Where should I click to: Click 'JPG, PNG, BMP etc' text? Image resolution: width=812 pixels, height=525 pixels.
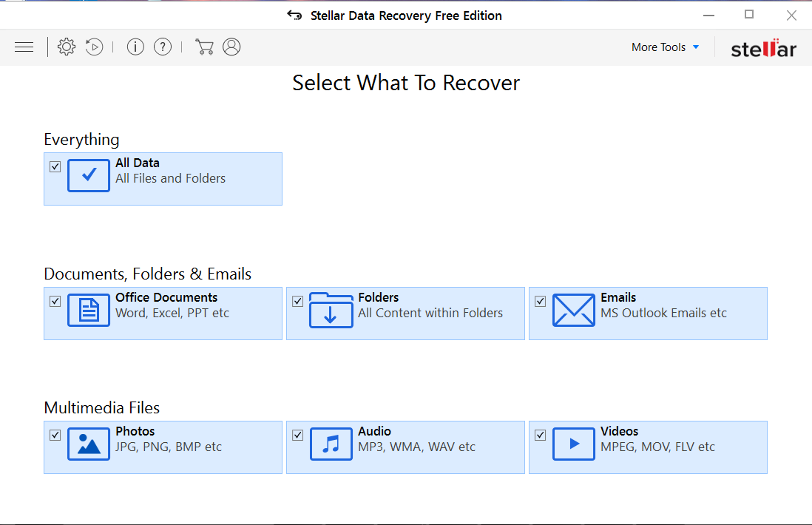(x=169, y=447)
